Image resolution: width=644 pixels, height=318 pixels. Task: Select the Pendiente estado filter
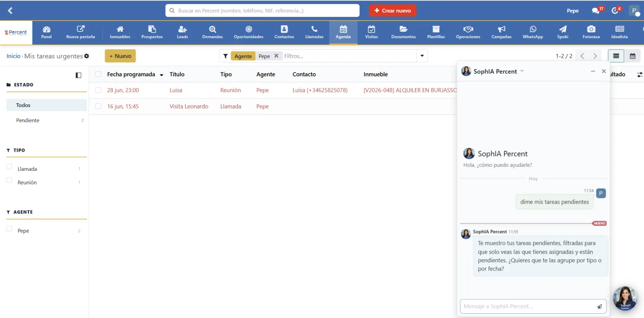[47, 121]
